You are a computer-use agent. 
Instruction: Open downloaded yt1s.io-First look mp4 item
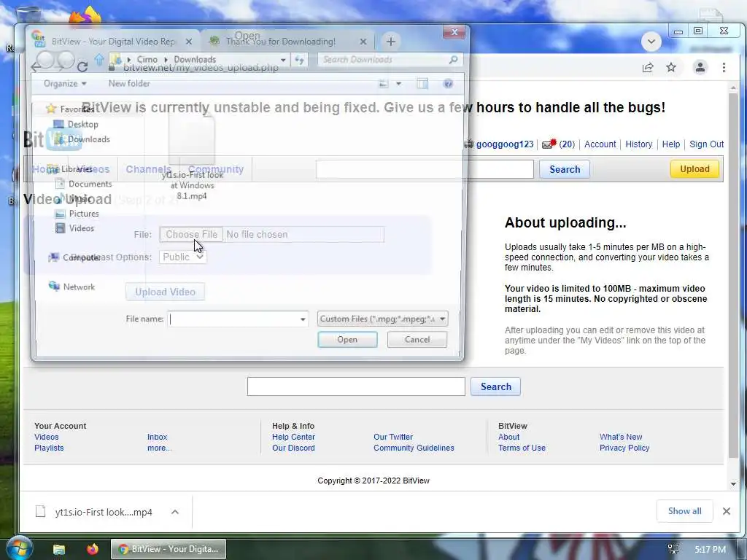click(x=94, y=512)
